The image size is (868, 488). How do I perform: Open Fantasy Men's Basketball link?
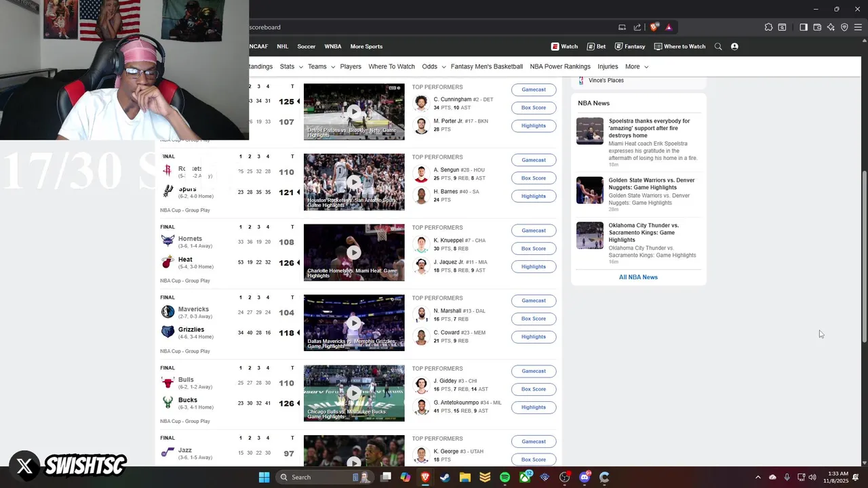tap(487, 66)
